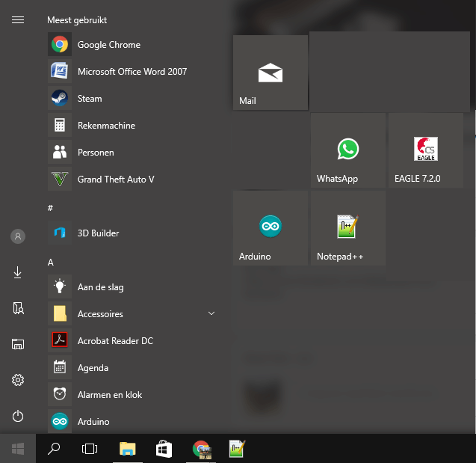Open Settings gear in start sidebar
This screenshot has height=463, width=476.
tap(18, 380)
